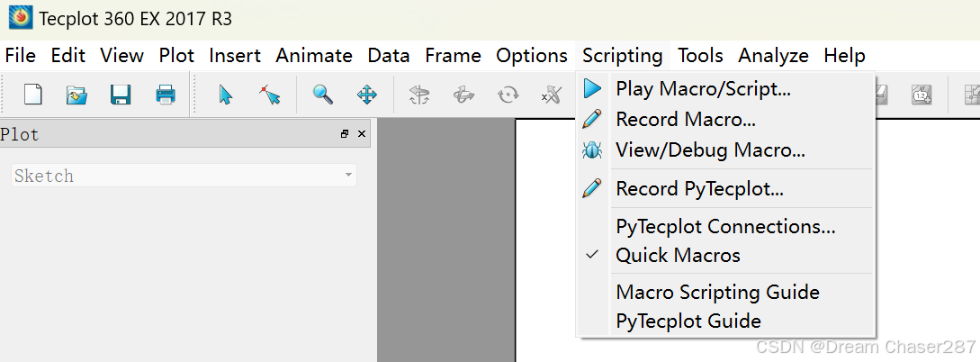Open the PyTecplot Guide
980x362 pixels.
(x=725, y=321)
